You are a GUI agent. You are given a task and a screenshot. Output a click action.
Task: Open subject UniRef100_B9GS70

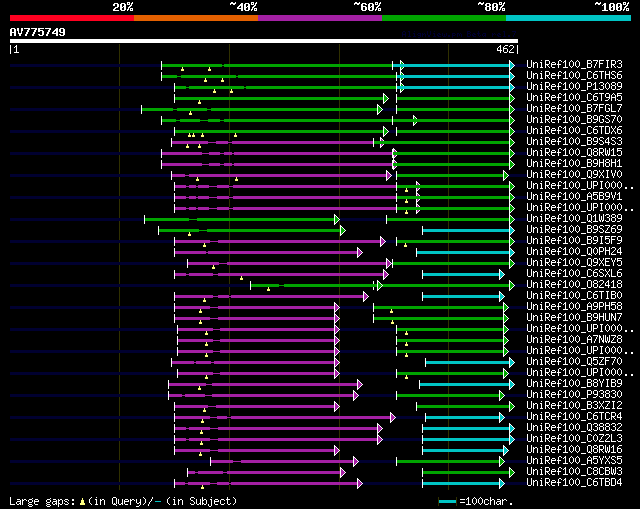pyautogui.click(x=574, y=120)
